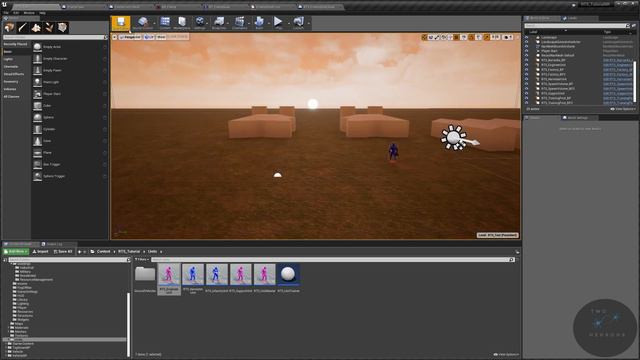Toggle scale snapping in viewport toolbar
The image size is (640, 360).
487,37
